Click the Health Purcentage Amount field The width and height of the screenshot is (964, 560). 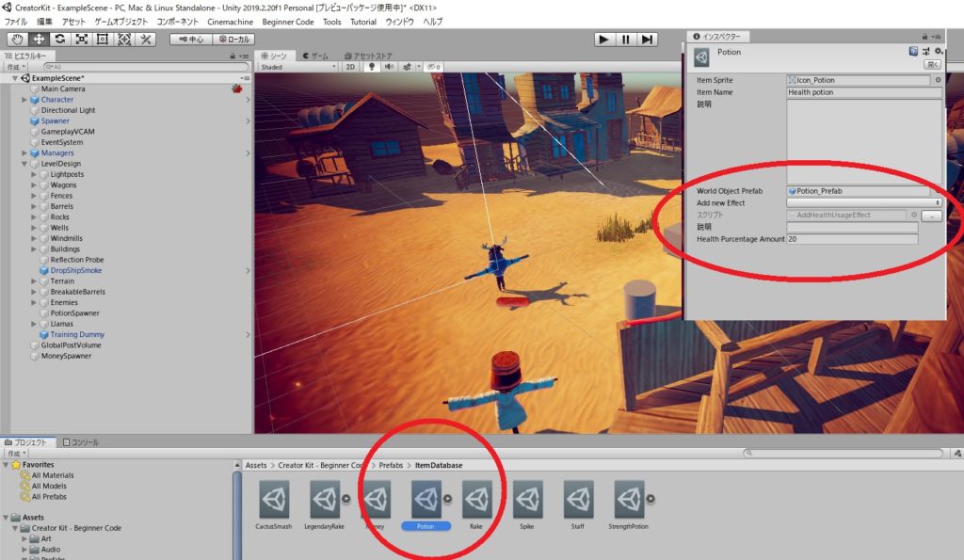tap(852, 239)
